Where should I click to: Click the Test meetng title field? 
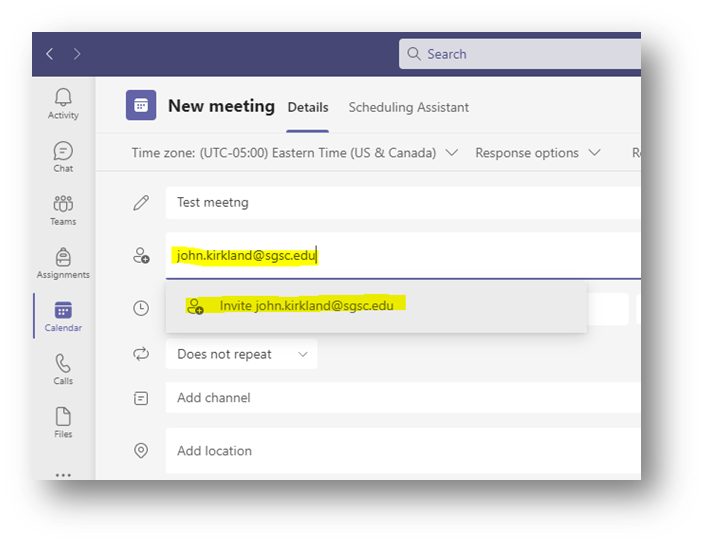[400, 202]
